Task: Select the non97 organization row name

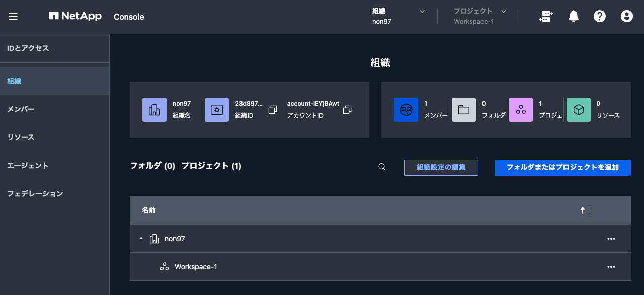Action: (175, 239)
